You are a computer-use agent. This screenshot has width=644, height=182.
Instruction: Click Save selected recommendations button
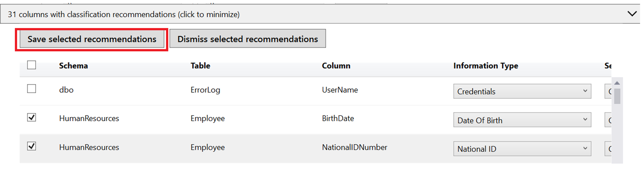click(x=92, y=39)
